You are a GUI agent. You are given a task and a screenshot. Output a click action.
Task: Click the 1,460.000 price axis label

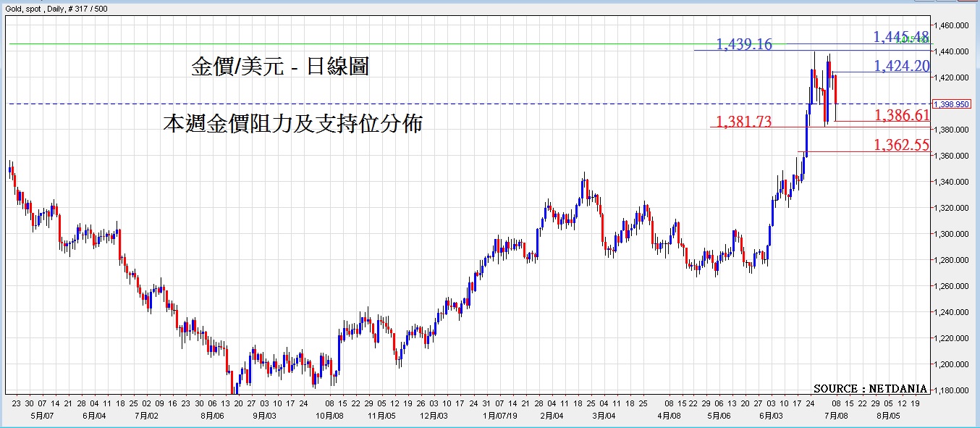tap(952, 25)
